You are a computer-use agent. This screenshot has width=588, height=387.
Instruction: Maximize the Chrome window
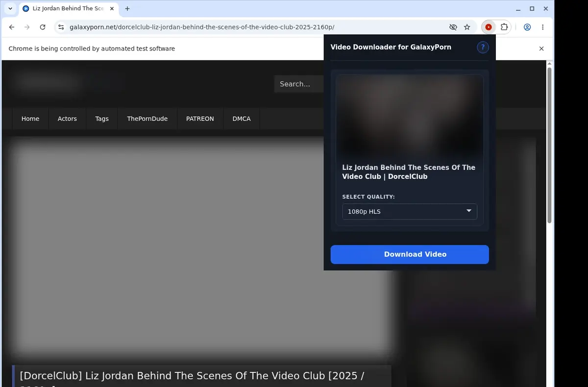click(x=532, y=9)
